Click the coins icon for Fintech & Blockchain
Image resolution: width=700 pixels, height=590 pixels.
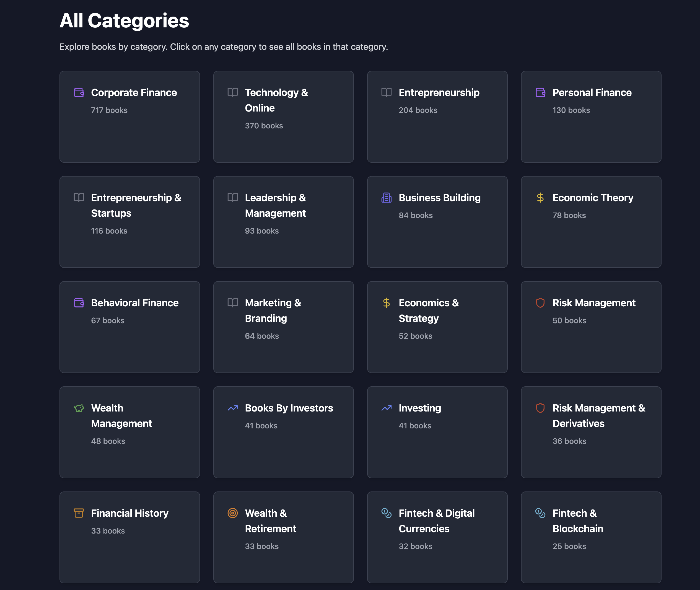[x=540, y=513]
